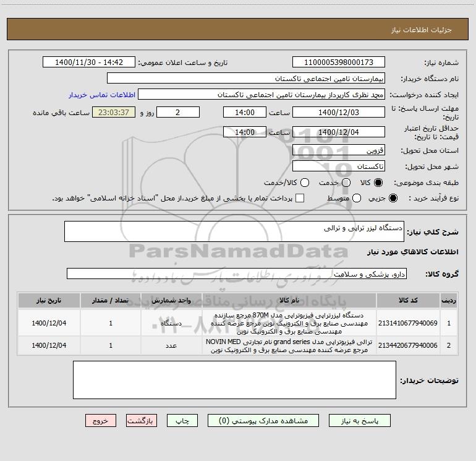Click the پاسخ به نیاز button
Image resolution: width=476 pixels, height=461 pixels.
pyautogui.click(x=359, y=421)
